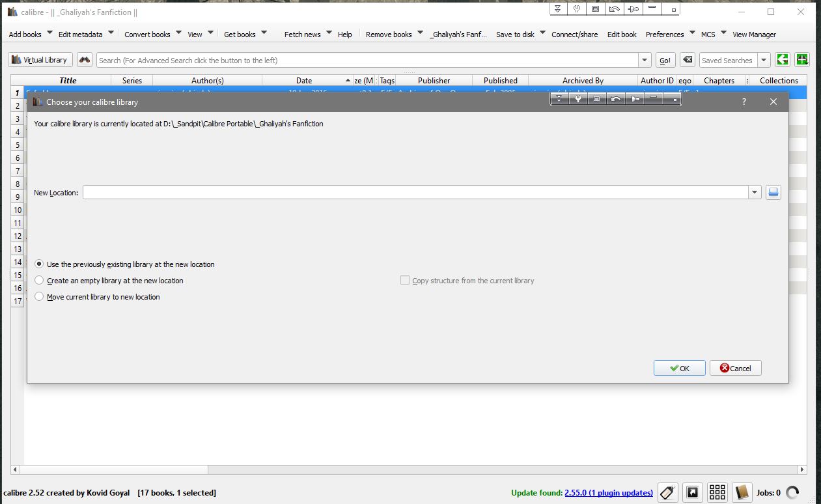Click the dialog's question mark help button
Screen dimensions: 821x504
click(744, 102)
